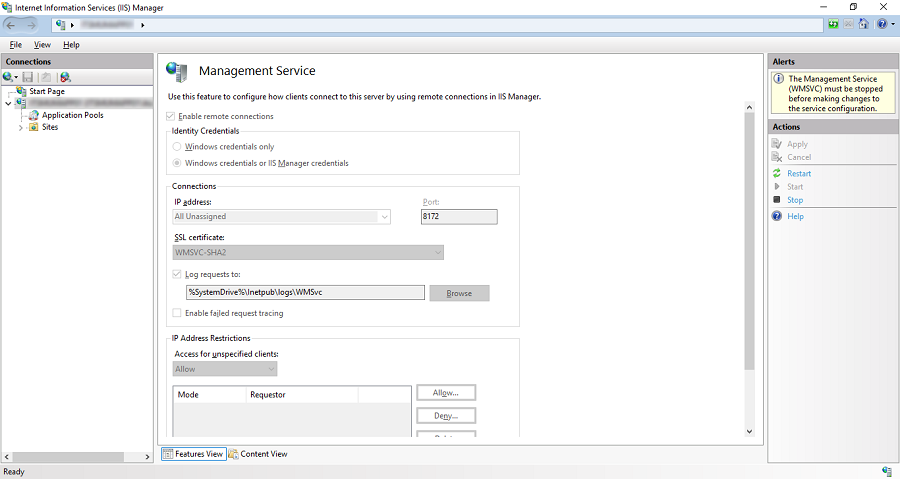This screenshot has height=479, width=900.
Task: Open the help icon in top toolbar
Action: (882, 24)
